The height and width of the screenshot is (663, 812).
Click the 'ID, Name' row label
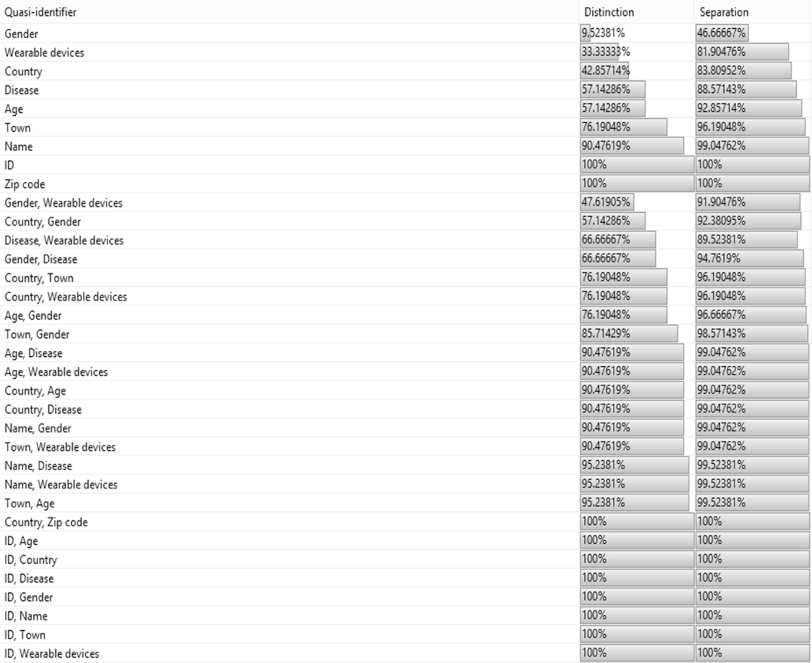[26, 617]
